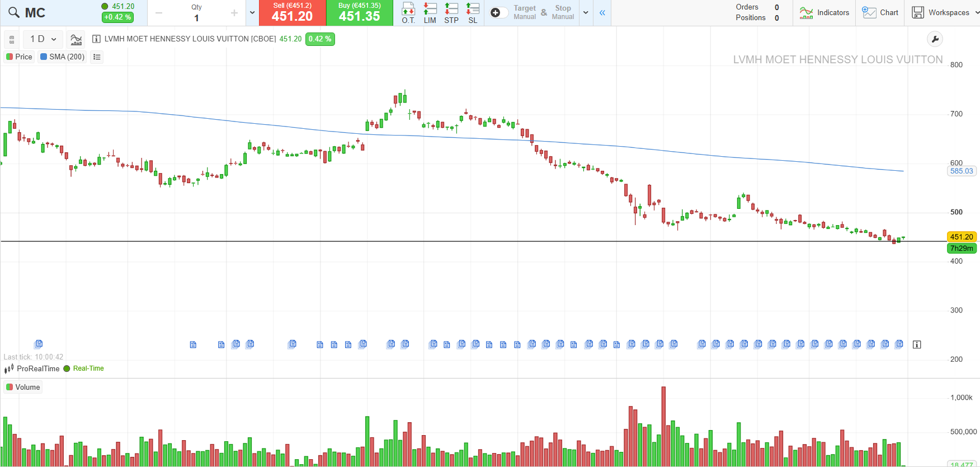Open the Indicators menu
Image resolution: width=980 pixels, height=467 pixels.
pos(824,13)
